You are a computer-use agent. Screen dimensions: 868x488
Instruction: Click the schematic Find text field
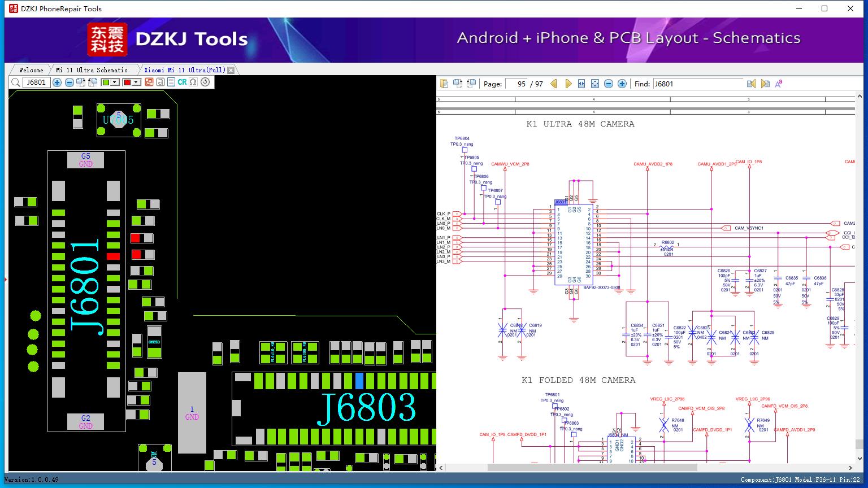pyautogui.click(x=697, y=84)
